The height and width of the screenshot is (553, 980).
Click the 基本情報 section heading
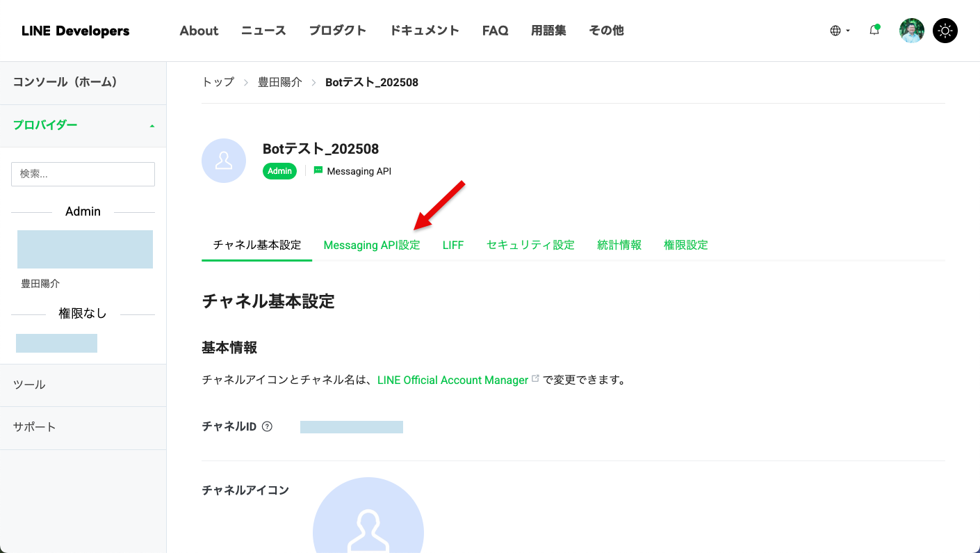(x=229, y=347)
